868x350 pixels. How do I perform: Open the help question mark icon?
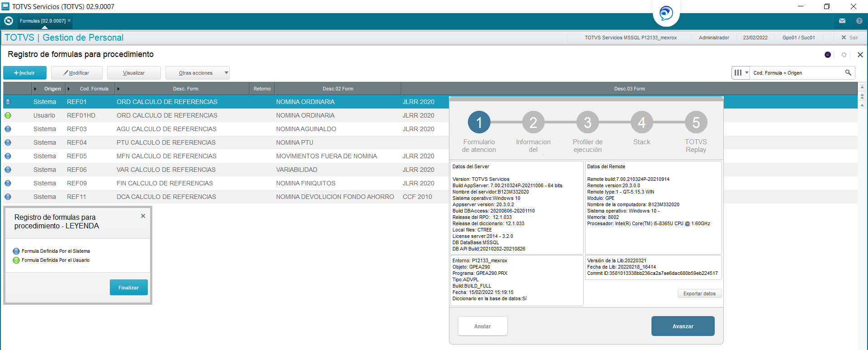point(859,21)
